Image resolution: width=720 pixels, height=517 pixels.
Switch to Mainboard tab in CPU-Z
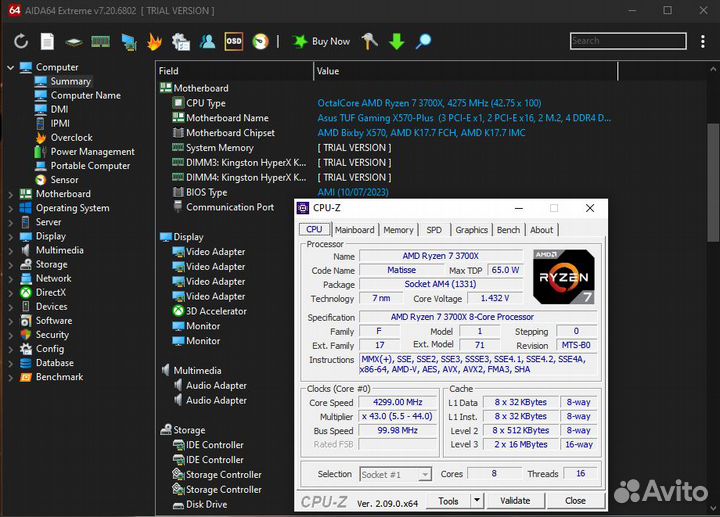(x=354, y=230)
